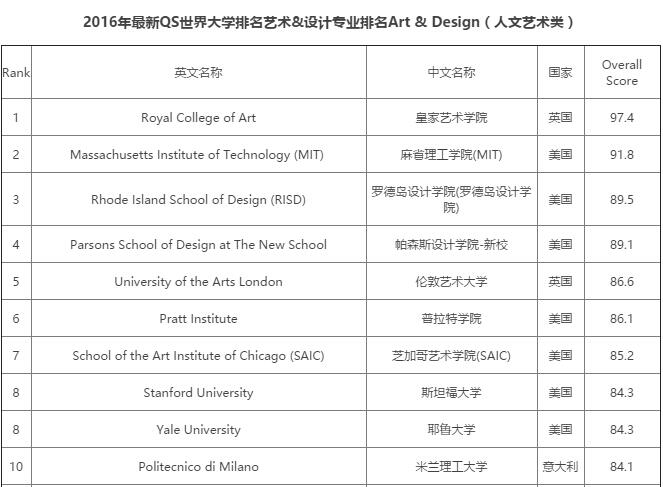This screenshot has height=487, width=663.
Task: Select the '国家' column header
Action: [x=560, y=73]
